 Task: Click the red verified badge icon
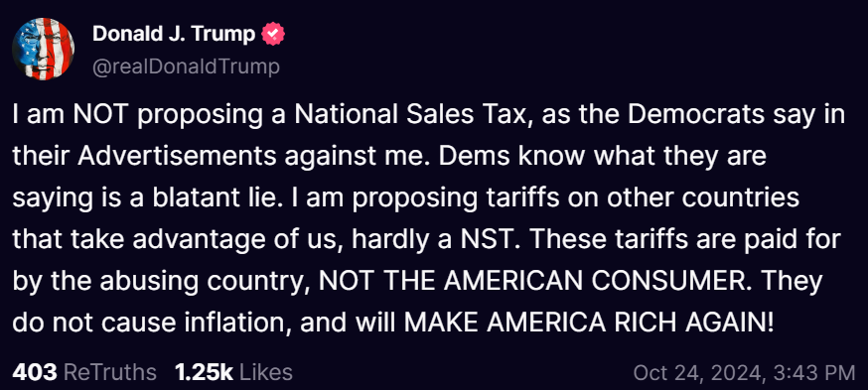point(273,35)
